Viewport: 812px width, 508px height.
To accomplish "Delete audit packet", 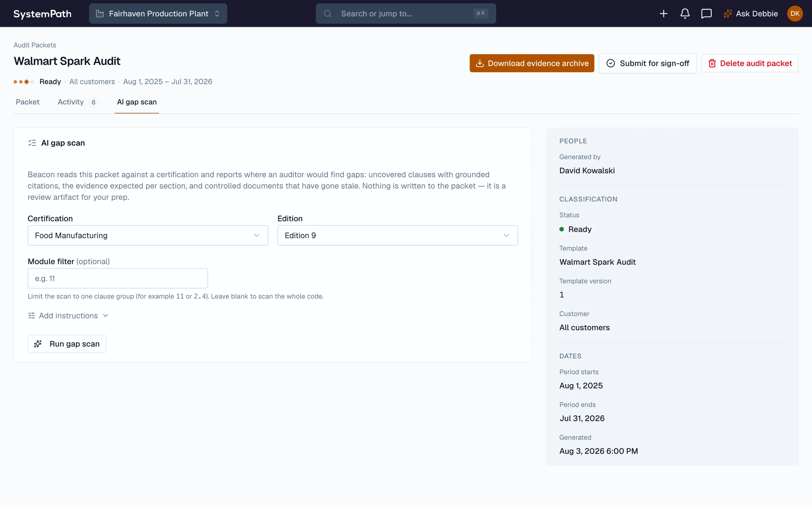I will [x=750, y=63].
